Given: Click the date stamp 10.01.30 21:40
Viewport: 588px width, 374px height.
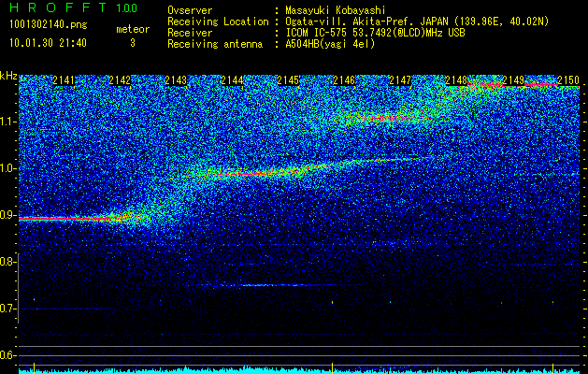Looking at the screenshot, I should 48,43.
